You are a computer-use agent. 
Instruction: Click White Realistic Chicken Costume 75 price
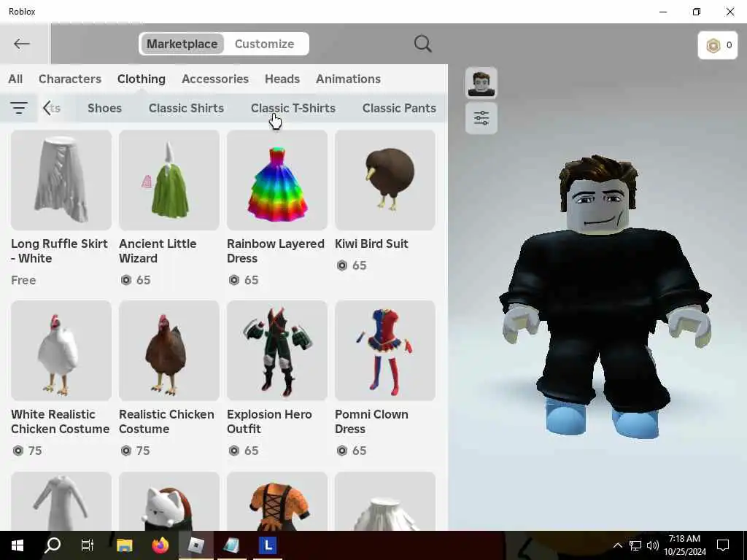(28, 451)
